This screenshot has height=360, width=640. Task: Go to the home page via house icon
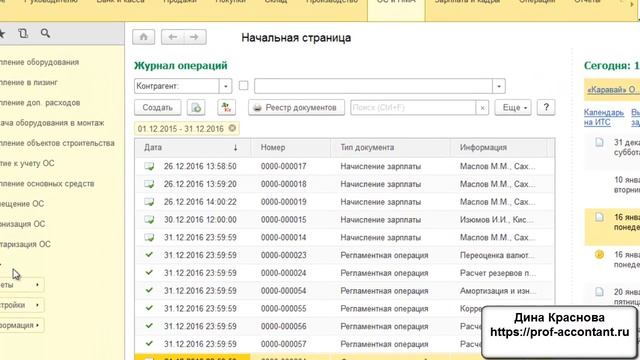(x=144, y=37)
